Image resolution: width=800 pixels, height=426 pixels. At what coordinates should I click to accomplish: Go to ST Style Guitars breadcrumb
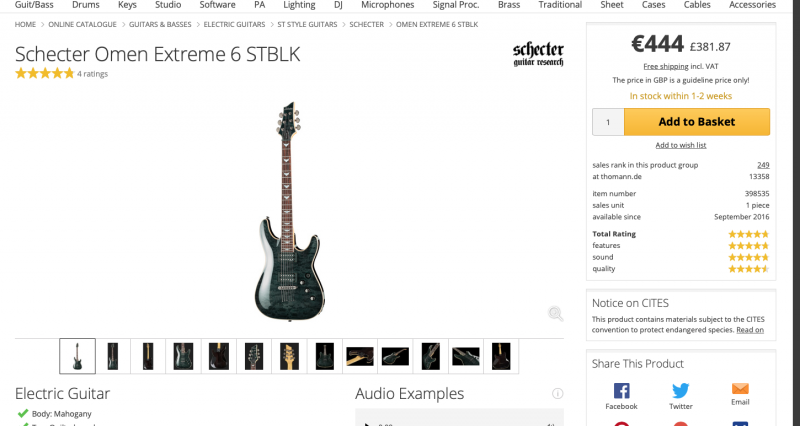pyautogui.click(x=307, y=24)
